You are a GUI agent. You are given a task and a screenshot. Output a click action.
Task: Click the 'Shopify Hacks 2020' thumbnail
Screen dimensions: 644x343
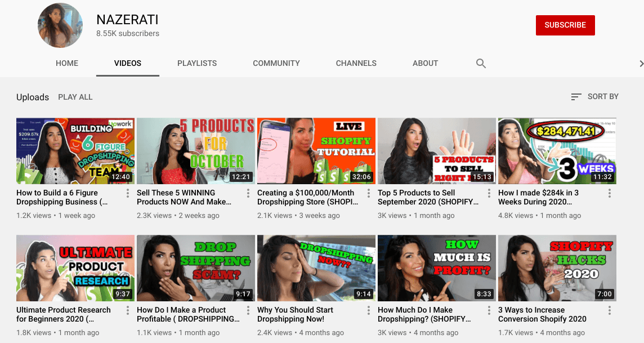click(x=557, y=268)
